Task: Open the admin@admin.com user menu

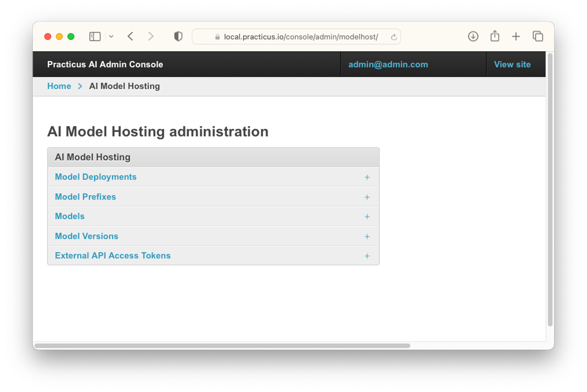Action: [x=388, y=65]
